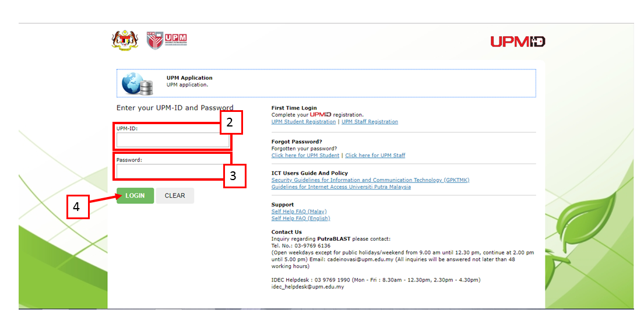Click the cadeinovasi@upm.edu.my email text
This screenshot has width=644, height=327.
click(x=360, y=259)
